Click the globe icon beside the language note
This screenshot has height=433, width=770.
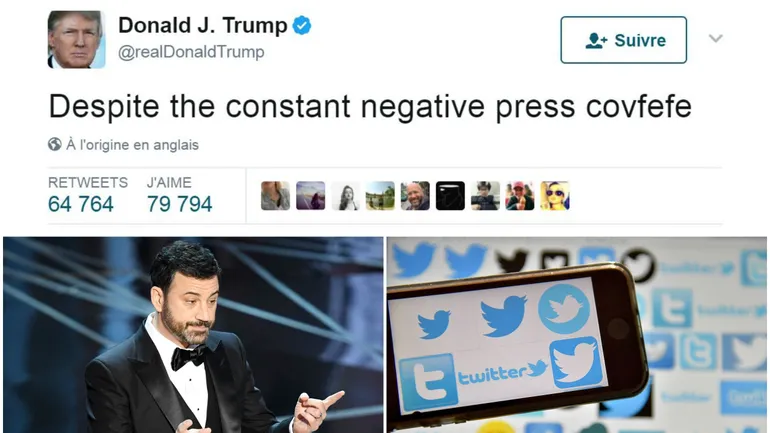tap(55, 144)
